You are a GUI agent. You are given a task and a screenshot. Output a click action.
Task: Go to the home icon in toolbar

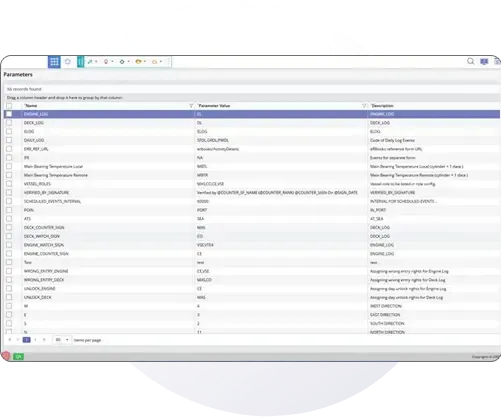coord(68,62)
